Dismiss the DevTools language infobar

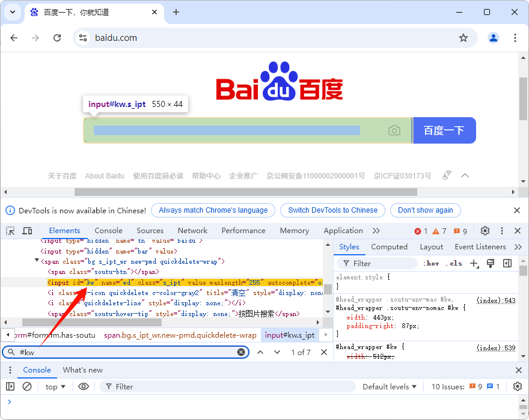pyautogui.click(x=517, y=210)
